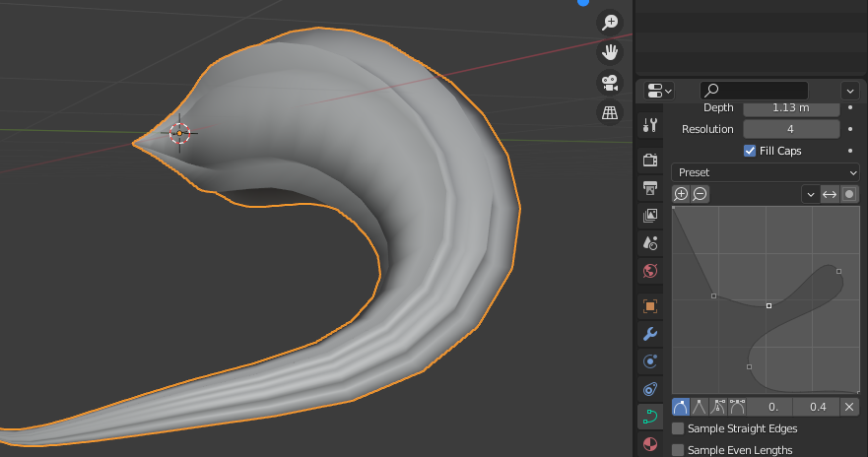The width and height of the screenshot is (868, 457).
Task: Open the Render properties tab
Action: tap(650, 160)
